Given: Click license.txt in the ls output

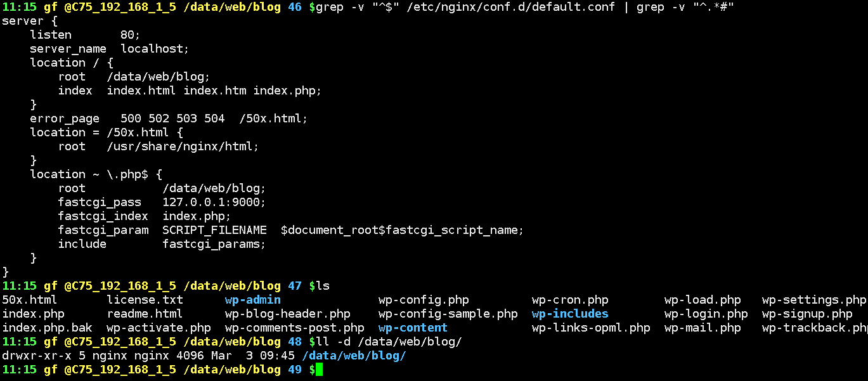Looking at the screenshot, I should coord(145,300).
